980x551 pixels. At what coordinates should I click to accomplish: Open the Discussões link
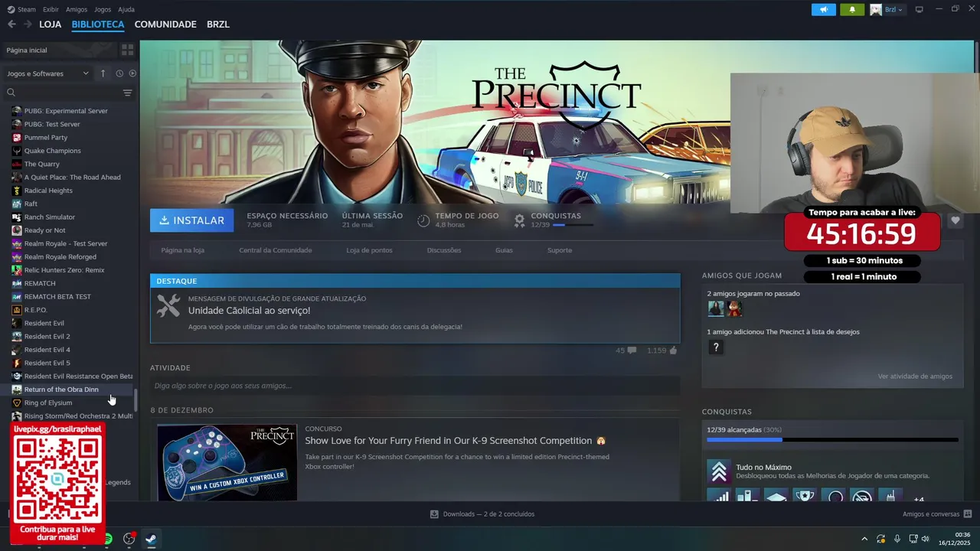click(x=444, y=250)
